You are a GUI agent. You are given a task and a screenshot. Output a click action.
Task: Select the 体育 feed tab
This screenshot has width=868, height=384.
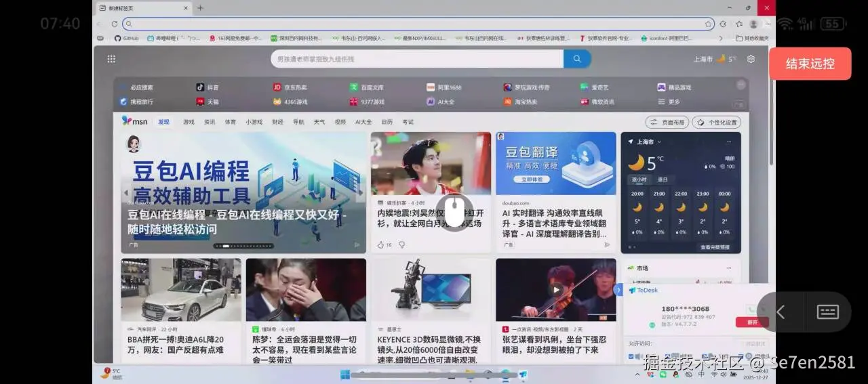[x=231, y=122]
